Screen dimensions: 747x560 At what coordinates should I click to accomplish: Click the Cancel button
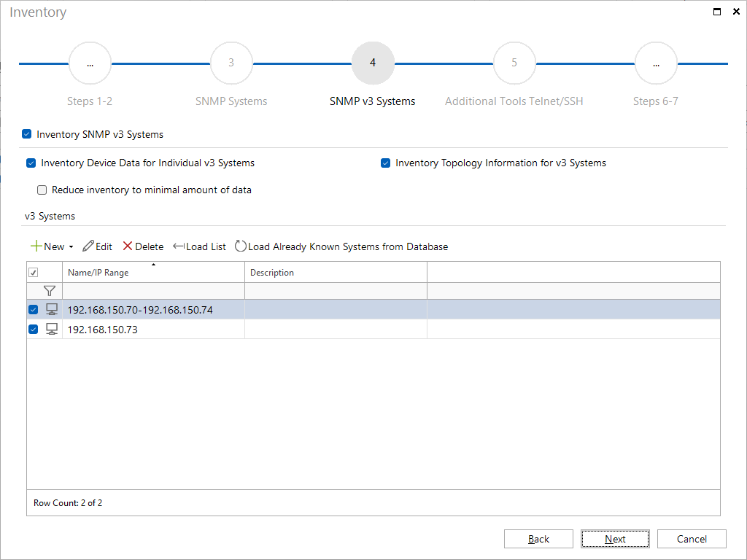pyautogui.click(x=692, y=539)
